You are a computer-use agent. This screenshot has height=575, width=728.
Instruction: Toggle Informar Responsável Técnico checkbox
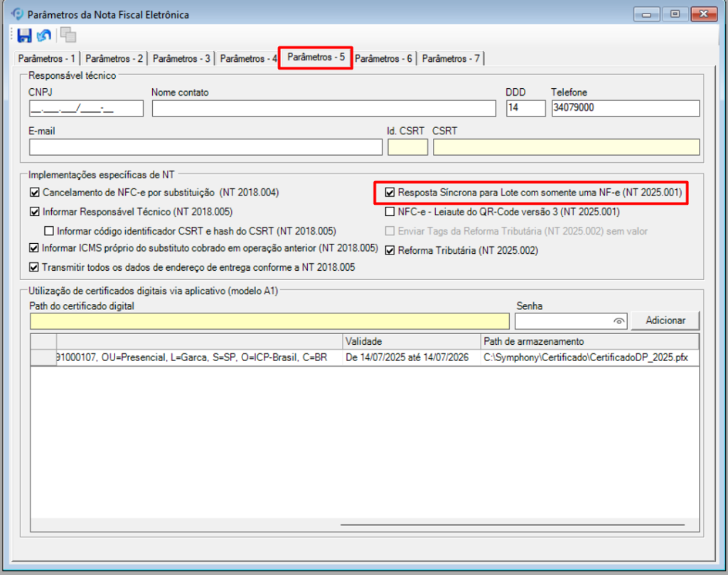tap(34, 211)
